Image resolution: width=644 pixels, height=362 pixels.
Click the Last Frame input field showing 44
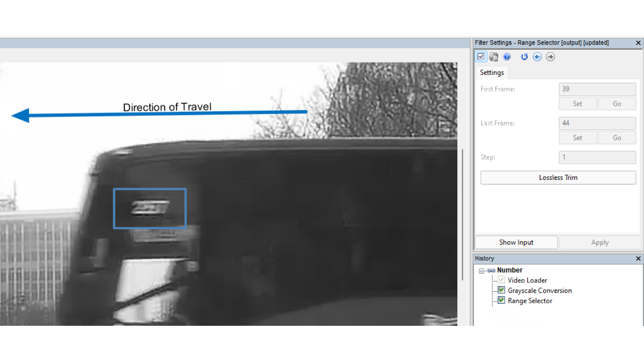tap(597, 123)
